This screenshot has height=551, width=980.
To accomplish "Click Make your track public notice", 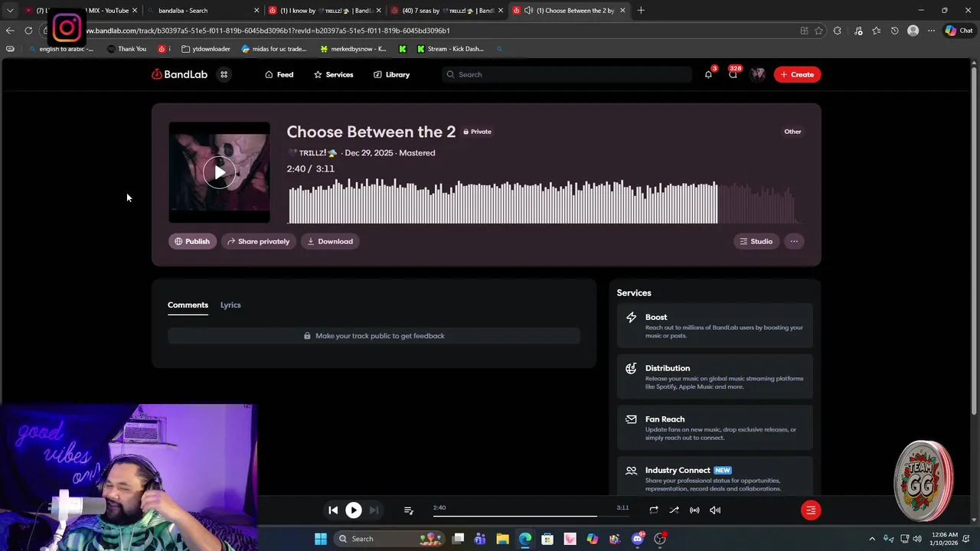I will [374, 336].
